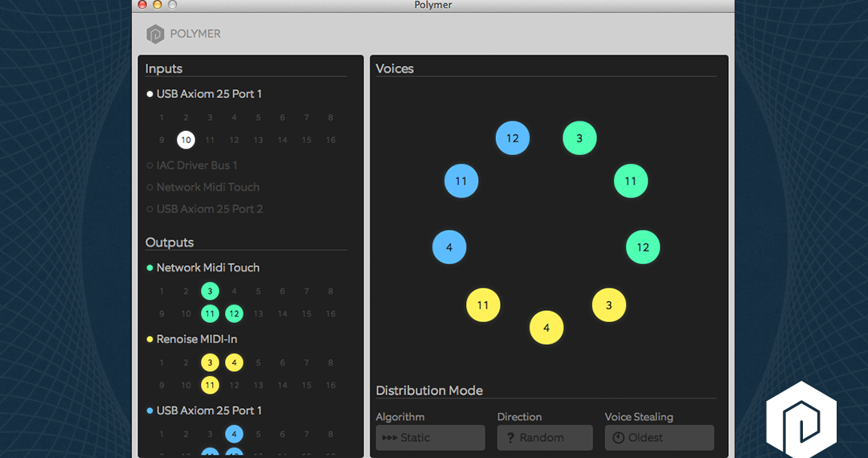Click the Voices panel heading

[395, 68]
